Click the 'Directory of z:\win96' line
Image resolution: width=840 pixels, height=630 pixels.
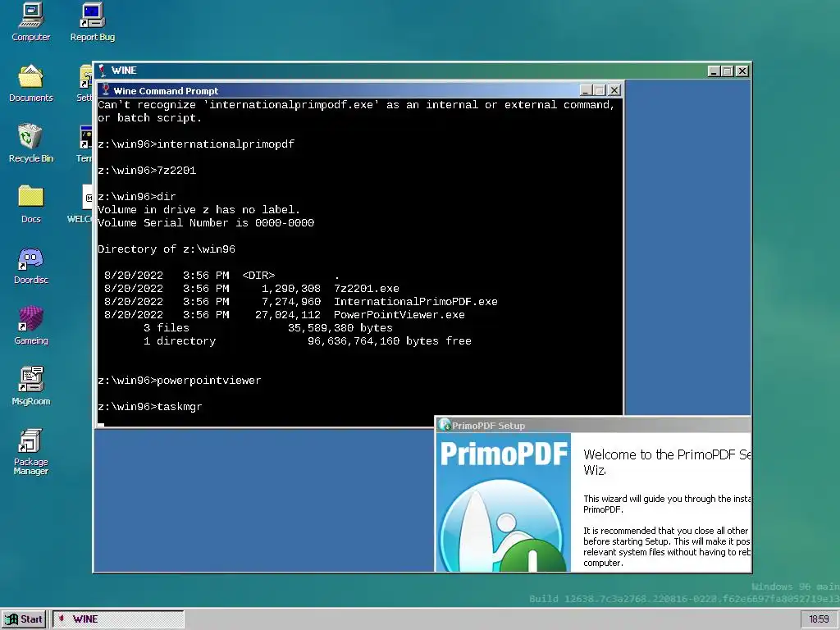pyautogui.click(x=166, y=249)
